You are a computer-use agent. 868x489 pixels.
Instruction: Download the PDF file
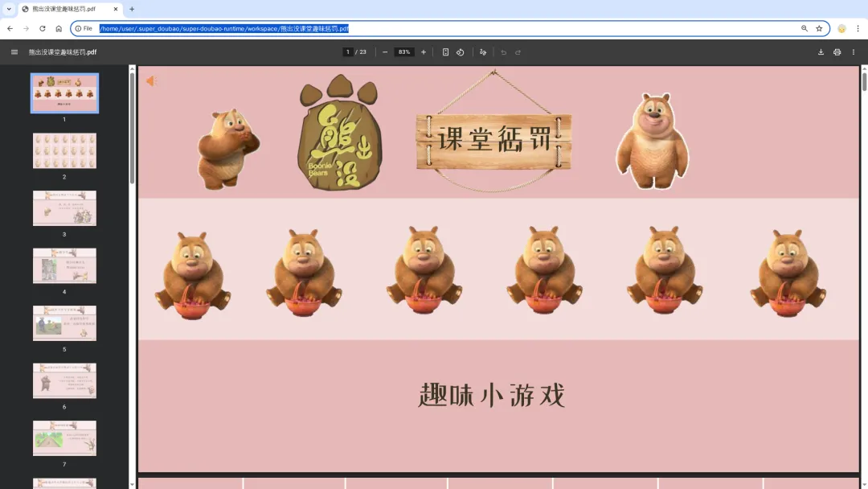[821, 52]
